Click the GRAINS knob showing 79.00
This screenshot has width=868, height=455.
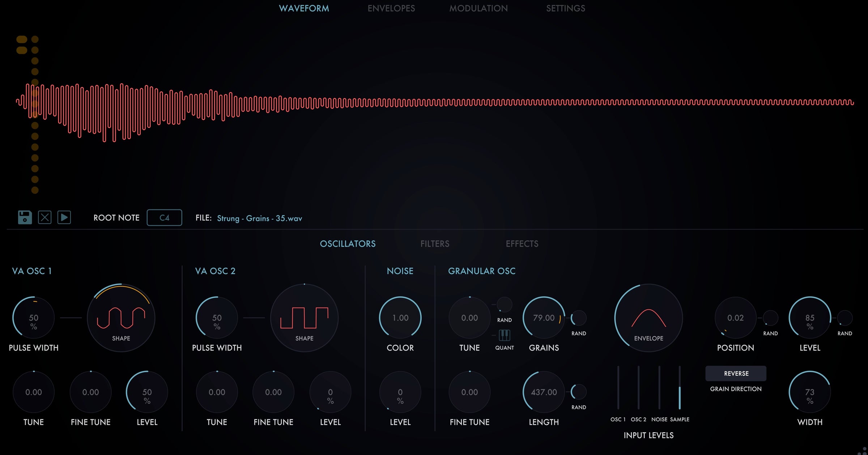[544, 318]
